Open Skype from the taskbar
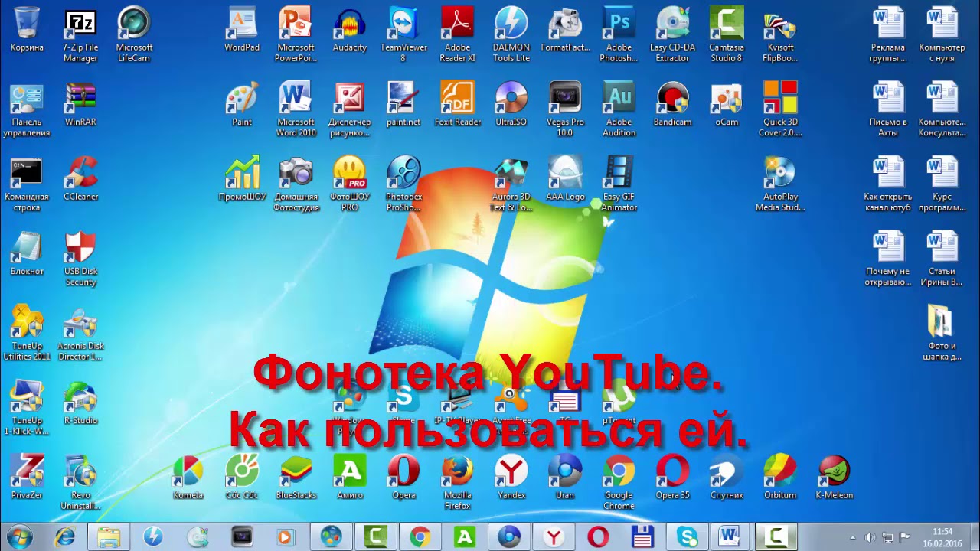Image resolution: width=980 pixels, height=551 pixels. click(687, 536)
